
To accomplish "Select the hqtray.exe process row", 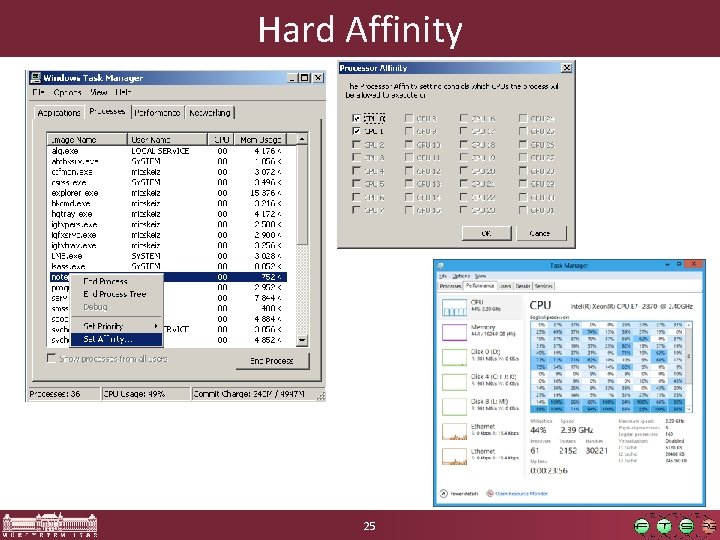I will [x=167, y=214].
